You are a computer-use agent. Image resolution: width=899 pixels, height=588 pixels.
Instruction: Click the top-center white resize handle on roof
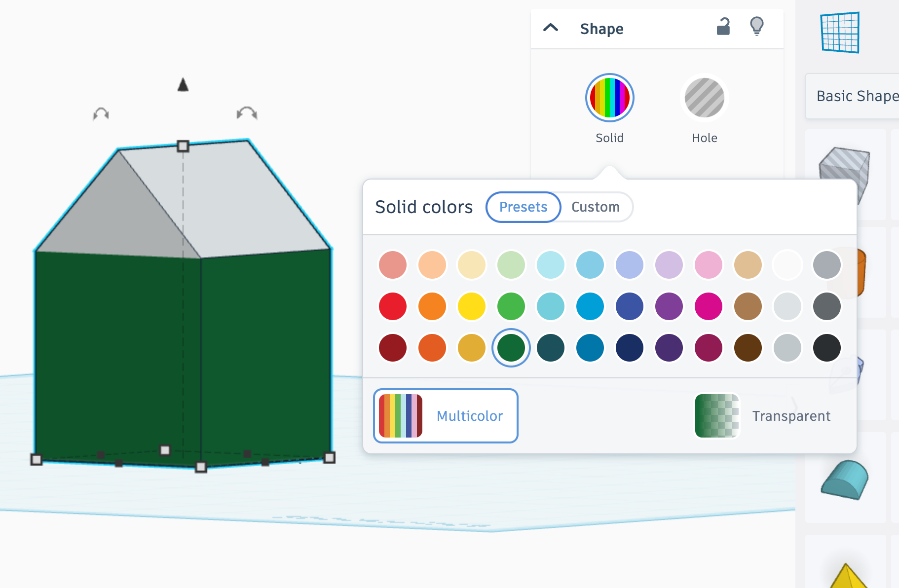(x=183, y=146)
